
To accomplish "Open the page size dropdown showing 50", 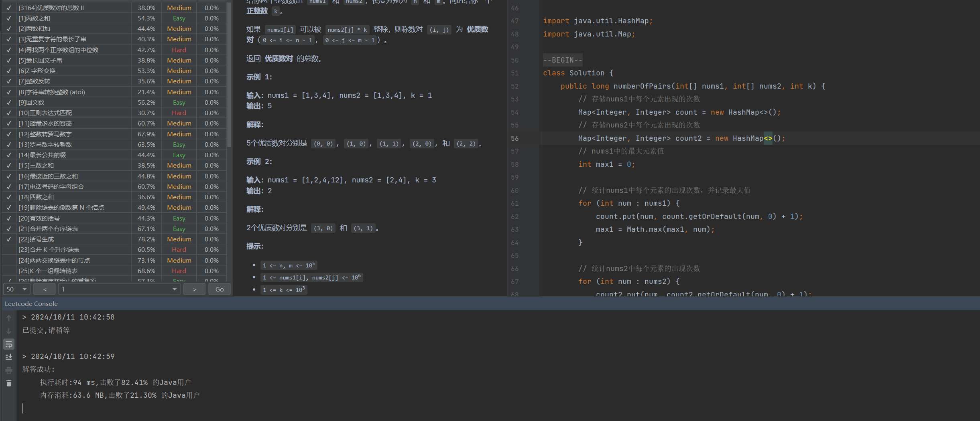I will (x=17, y=289).
